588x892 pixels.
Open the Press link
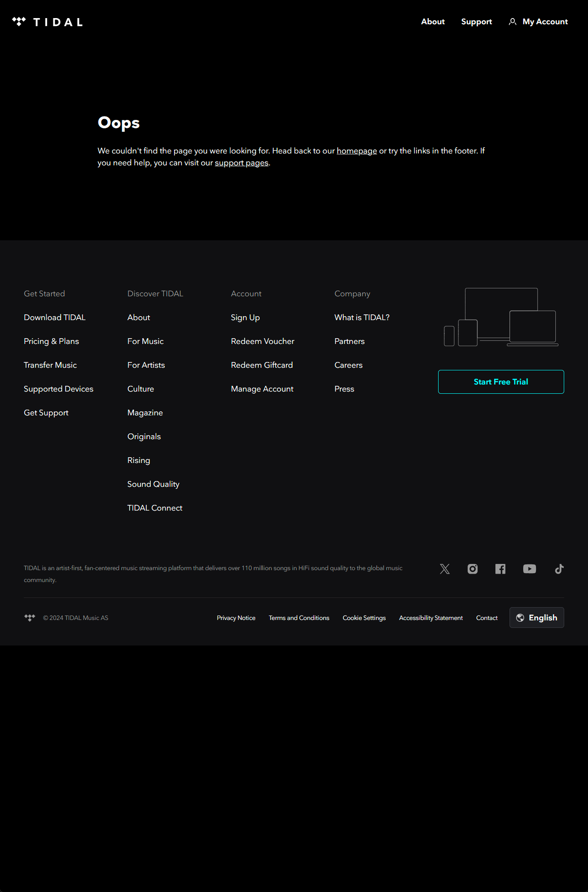[x=344, y=389]
